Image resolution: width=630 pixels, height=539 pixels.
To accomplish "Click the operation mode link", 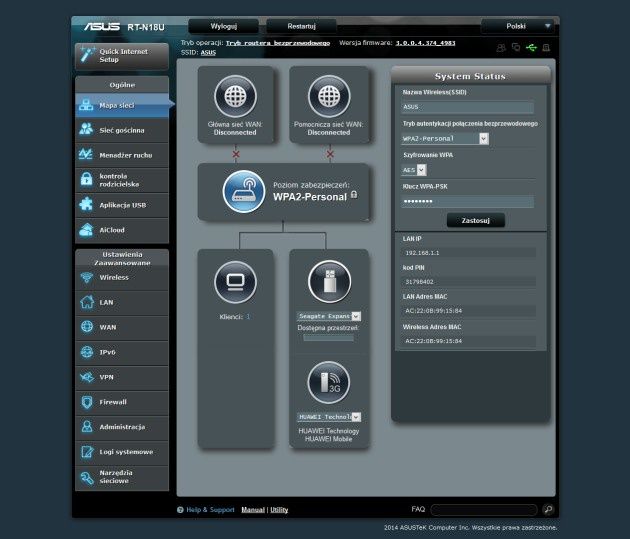I will tap(278, 43).
